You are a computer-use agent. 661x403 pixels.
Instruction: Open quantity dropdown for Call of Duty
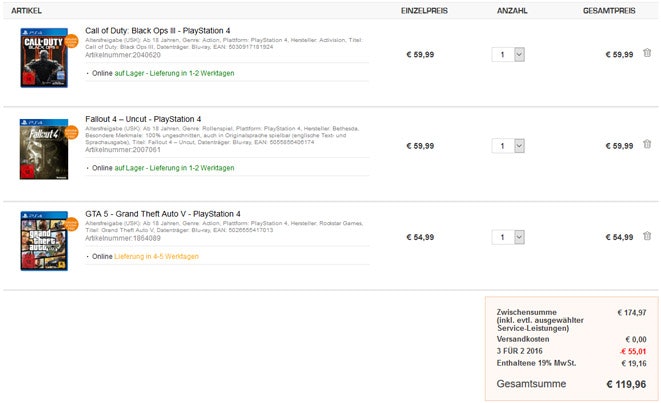coord(508,54)
